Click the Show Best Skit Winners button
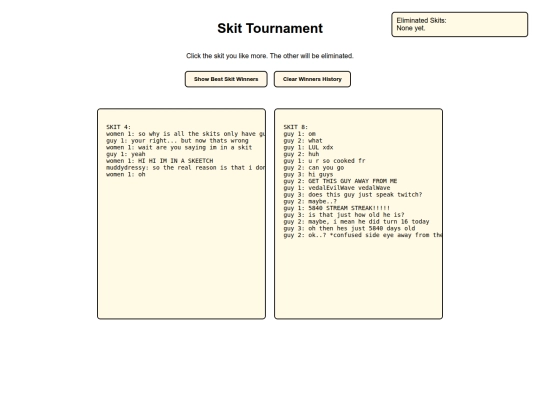The height and width of the screenshot is (405, 540). 226,79
